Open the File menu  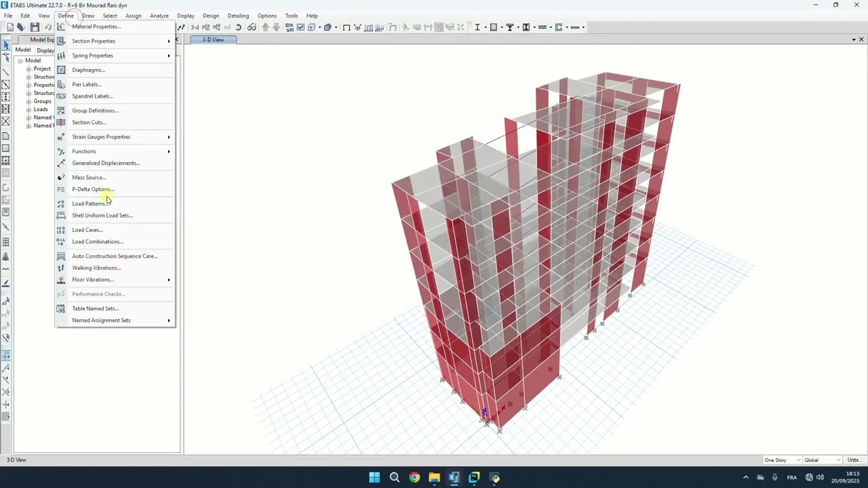tap(8, 16)
